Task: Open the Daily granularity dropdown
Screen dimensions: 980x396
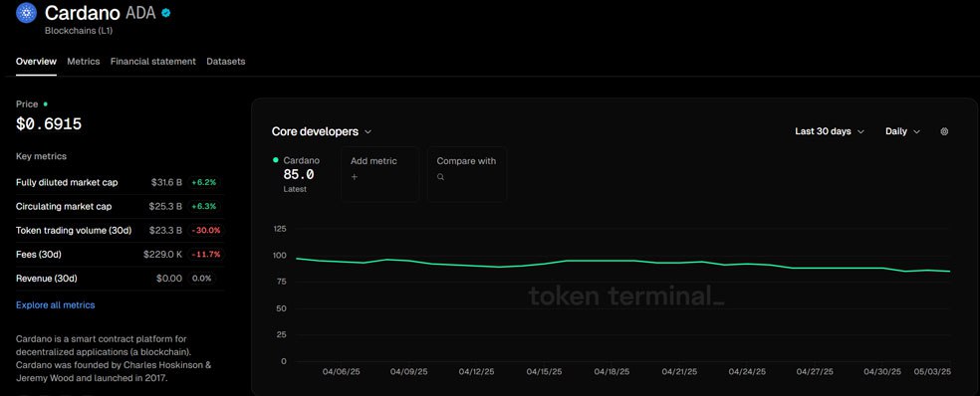Action: 902,131
